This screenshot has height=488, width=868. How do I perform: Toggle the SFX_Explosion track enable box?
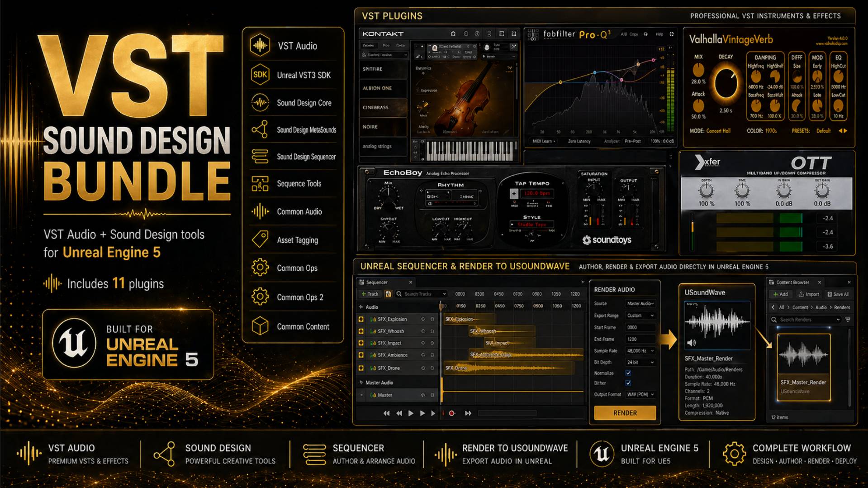point(361,319)
